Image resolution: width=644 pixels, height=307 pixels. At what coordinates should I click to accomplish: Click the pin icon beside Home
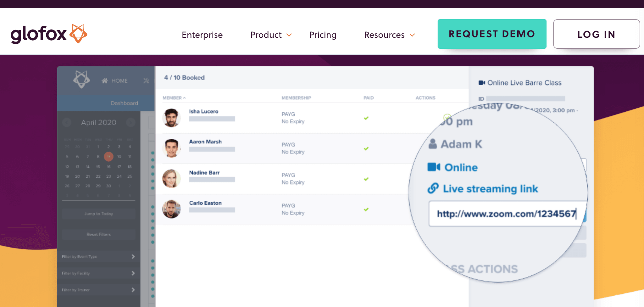pyautogui.click(x=146, y=81)
